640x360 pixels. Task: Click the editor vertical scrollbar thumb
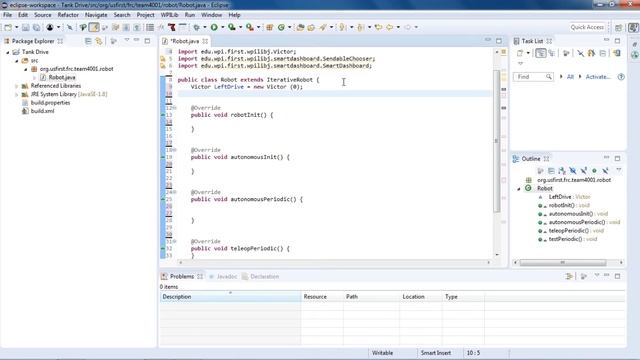[x=497, y=141]
